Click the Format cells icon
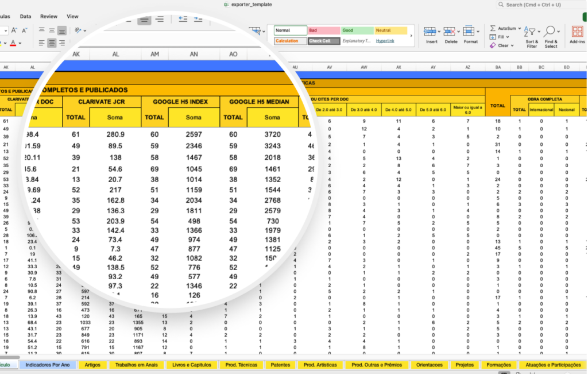This screenshot has height=374, width=588. tap(469, 31)
